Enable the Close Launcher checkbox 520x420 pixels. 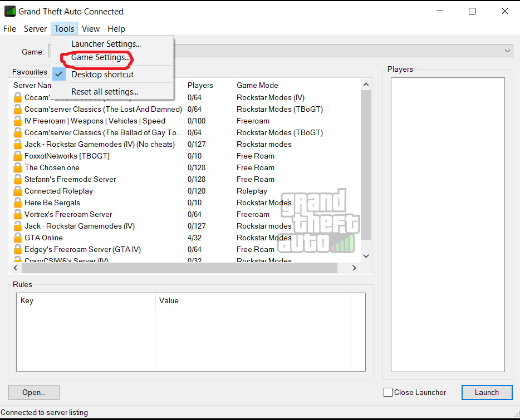click(x=388, y=393)
